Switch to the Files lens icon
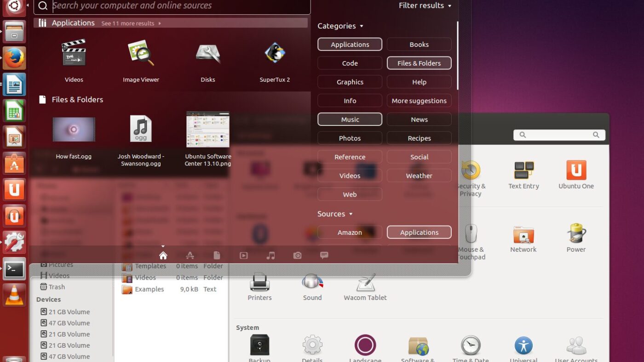644x362 pixels. 217,255
